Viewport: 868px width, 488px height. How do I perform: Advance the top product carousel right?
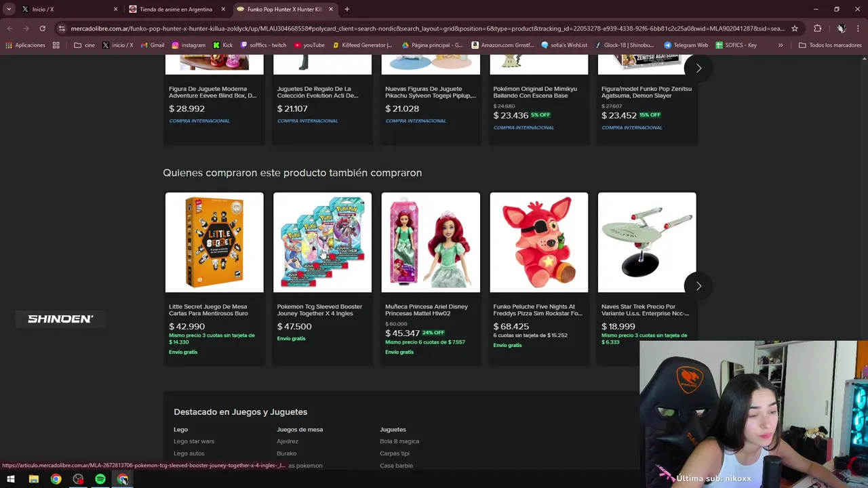pos(698,68)
